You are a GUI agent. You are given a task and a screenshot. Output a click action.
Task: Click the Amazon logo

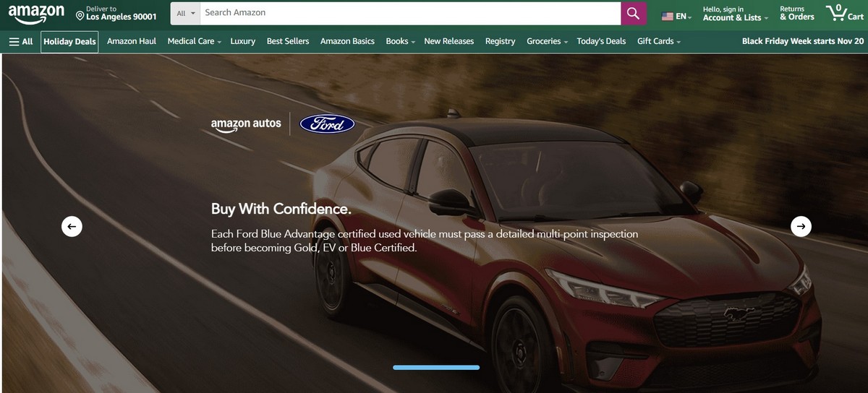point(35,14)
